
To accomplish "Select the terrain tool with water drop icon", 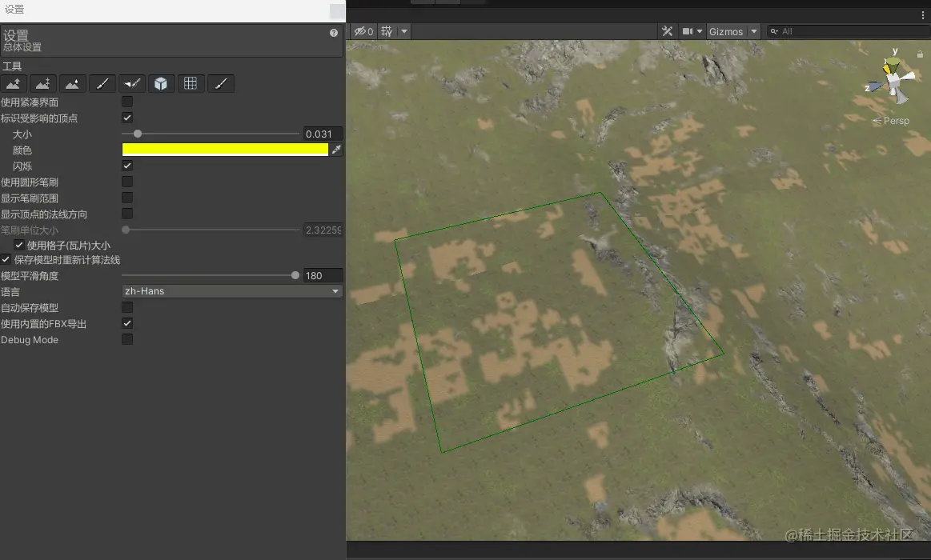I will coord(72,84).
